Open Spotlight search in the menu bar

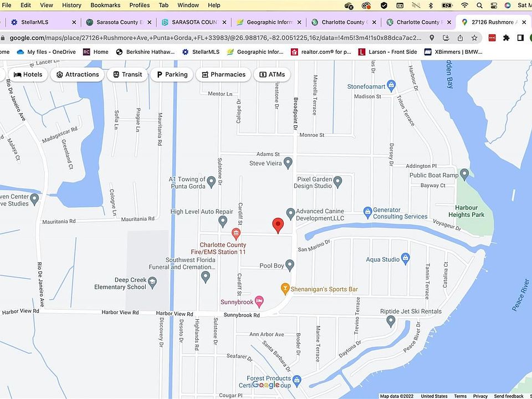[479, 5]
